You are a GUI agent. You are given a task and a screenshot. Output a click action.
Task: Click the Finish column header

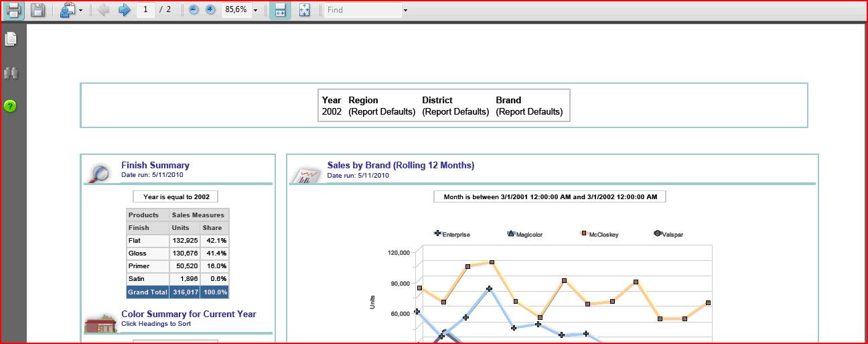[147, 227]
